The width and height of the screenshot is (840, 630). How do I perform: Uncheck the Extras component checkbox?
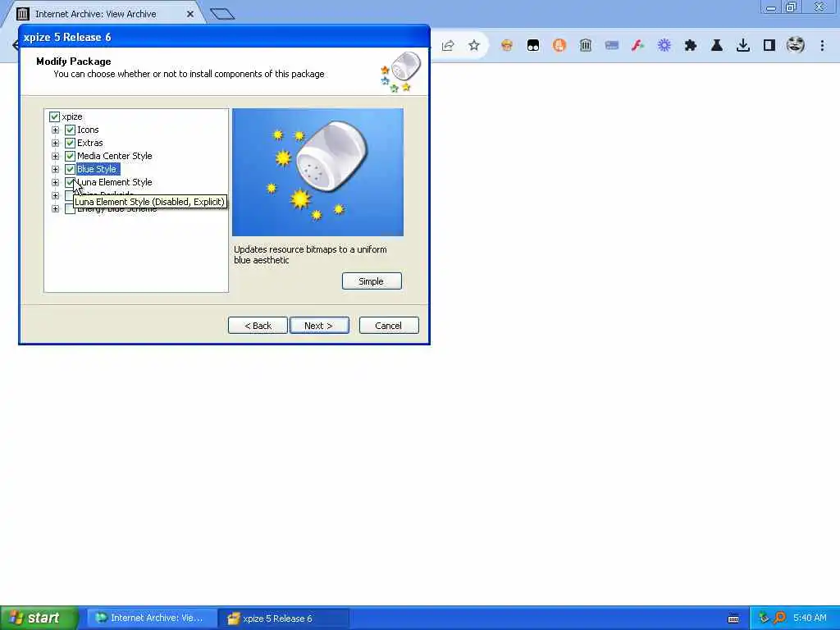[x=70, y=143]
